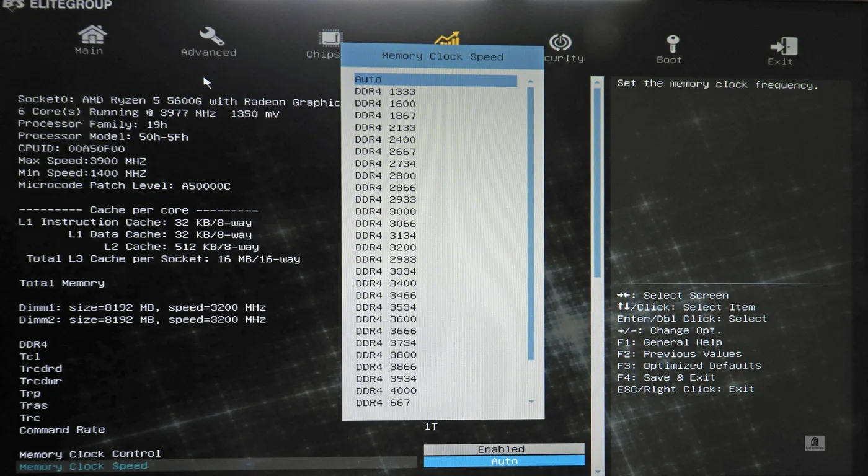Select DDR4 3534 option

click(x=385, y=307)
